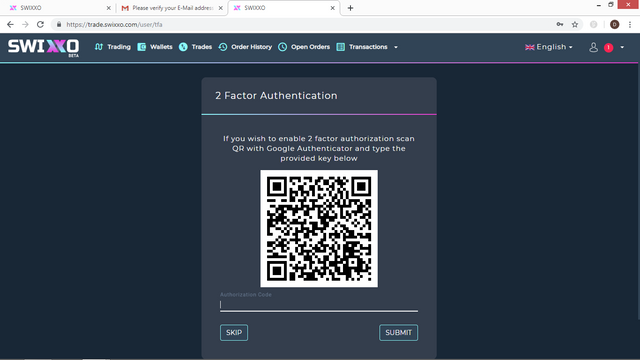Image resolution: width=640 pixels, height=360 pixels.
Task: Reload the current page
Action: coord(40,24)
